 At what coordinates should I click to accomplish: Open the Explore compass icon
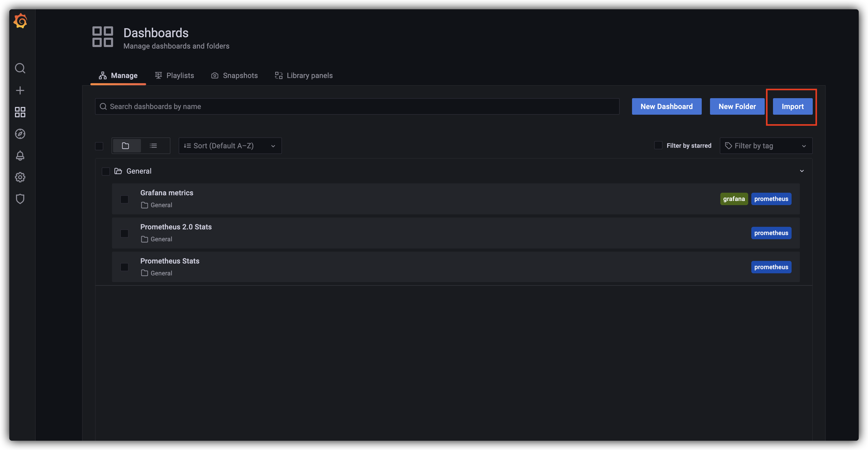pyautogui.click(x=20, y=134)
